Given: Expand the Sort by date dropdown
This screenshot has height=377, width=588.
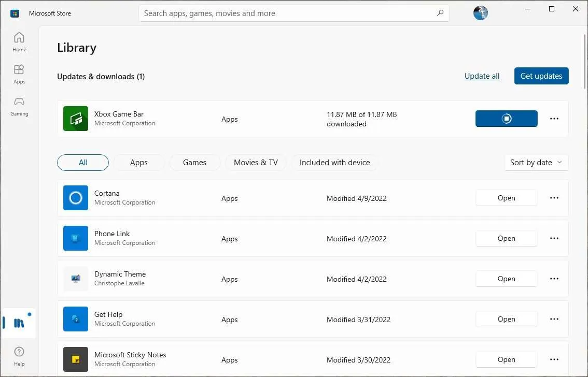Looking at the screenshot, I should 536,163.
